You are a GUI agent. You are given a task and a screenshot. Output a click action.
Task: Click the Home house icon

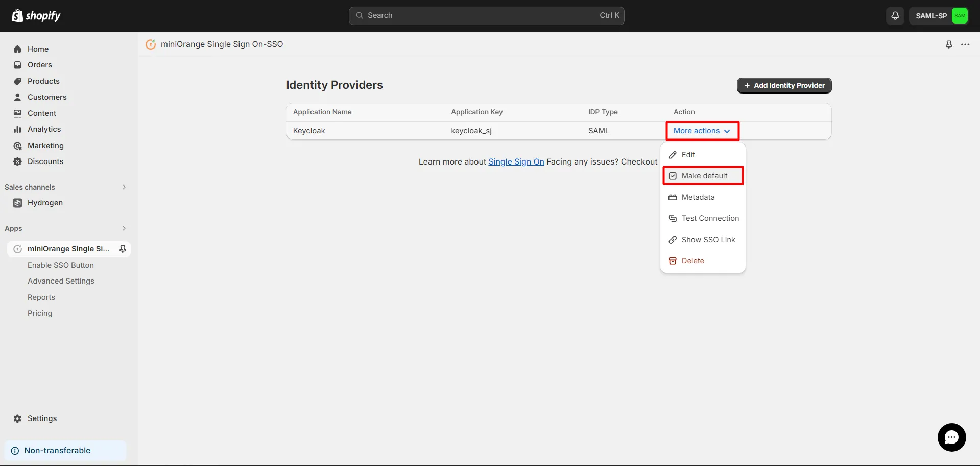(17, 49)
